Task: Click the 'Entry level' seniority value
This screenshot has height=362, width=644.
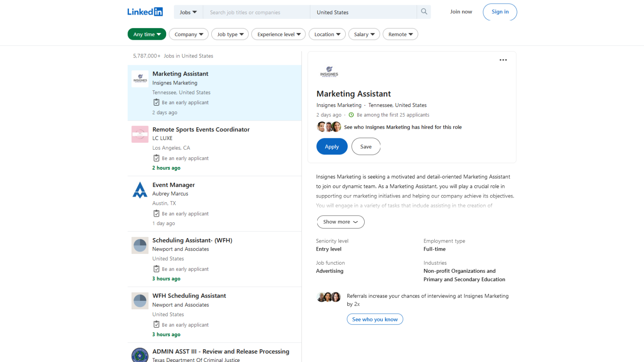Action: [328, 249]
